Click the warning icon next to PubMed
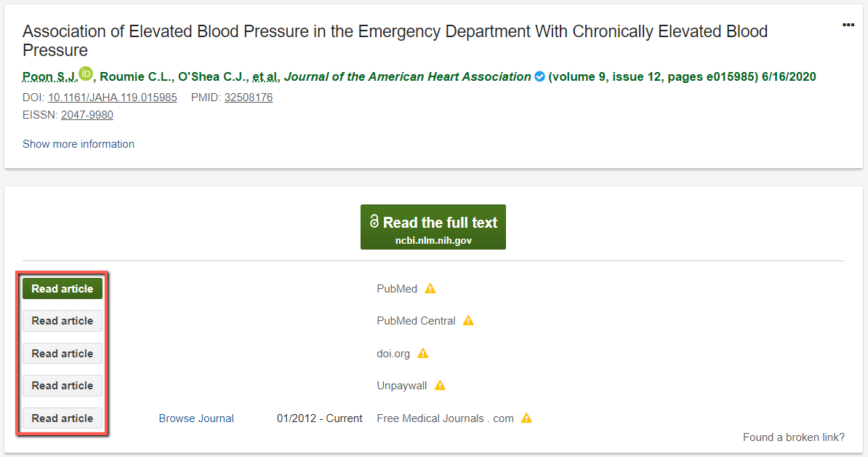 coord(430,289)
